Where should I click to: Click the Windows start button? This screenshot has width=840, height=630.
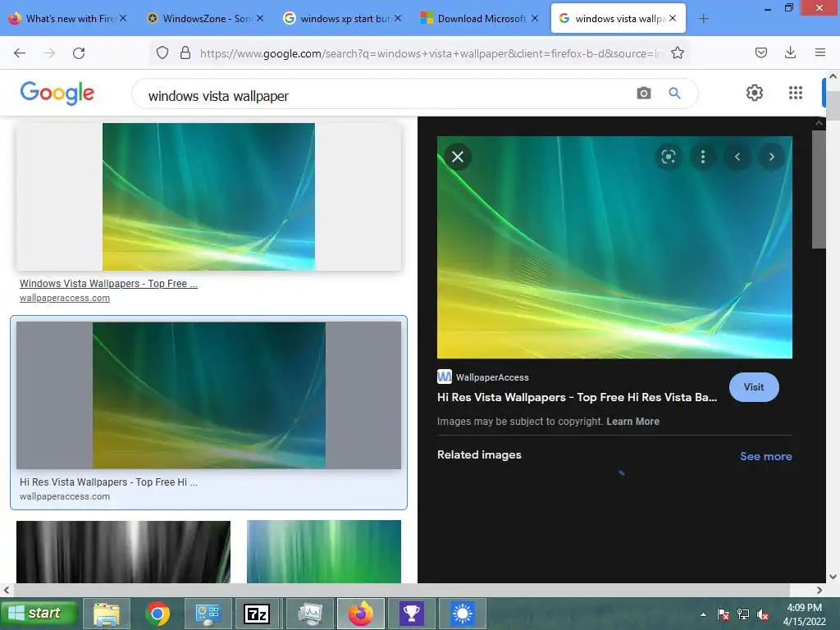point(39,614)
